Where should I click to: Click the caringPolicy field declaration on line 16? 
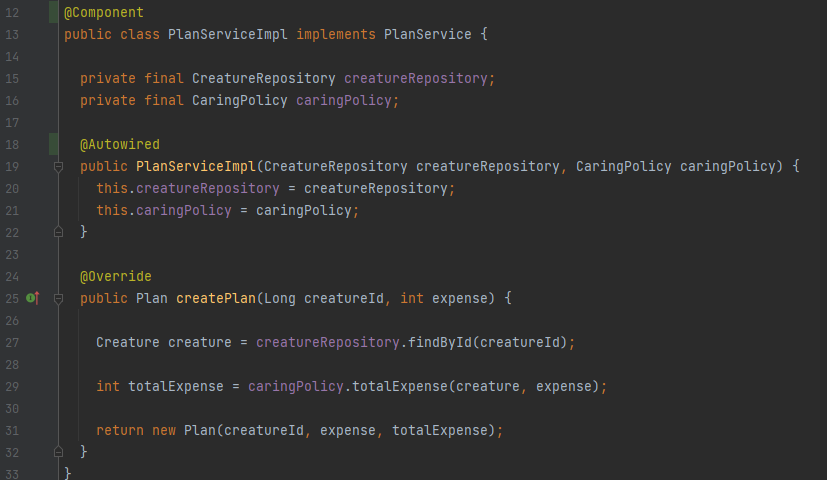coord(344,100)
